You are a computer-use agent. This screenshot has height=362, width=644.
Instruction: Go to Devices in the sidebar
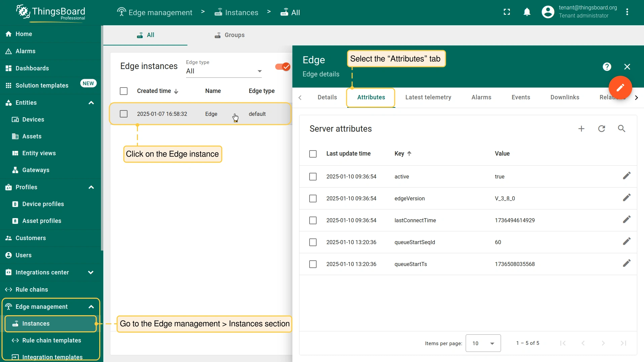coord(33,120)
